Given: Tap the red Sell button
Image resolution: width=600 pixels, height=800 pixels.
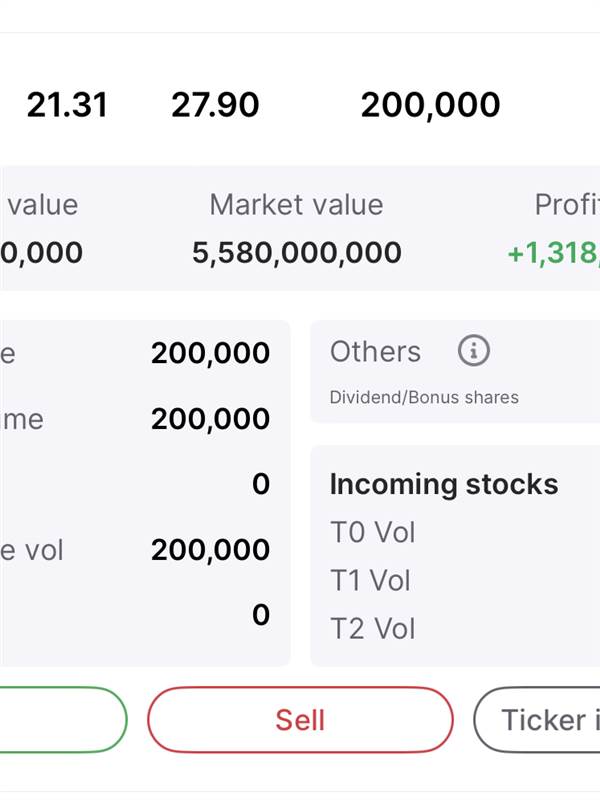Looking at the screenshot, I should pos(300,720).
